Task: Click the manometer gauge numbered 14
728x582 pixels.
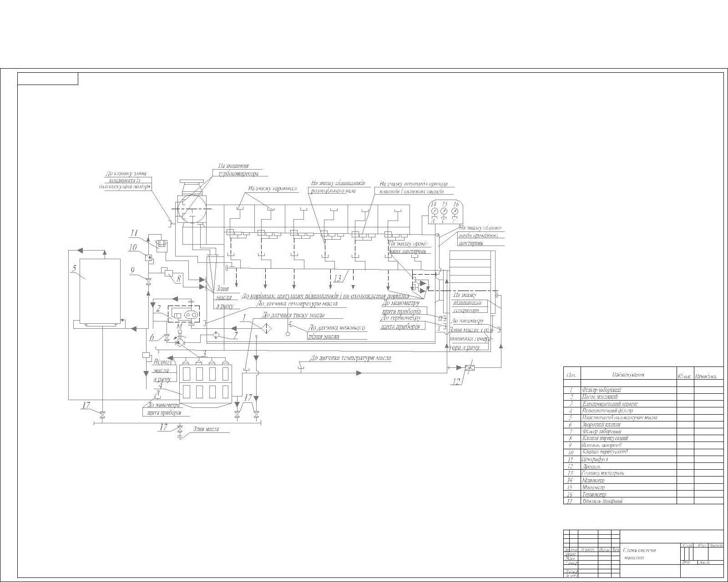Action: (434, 212)
